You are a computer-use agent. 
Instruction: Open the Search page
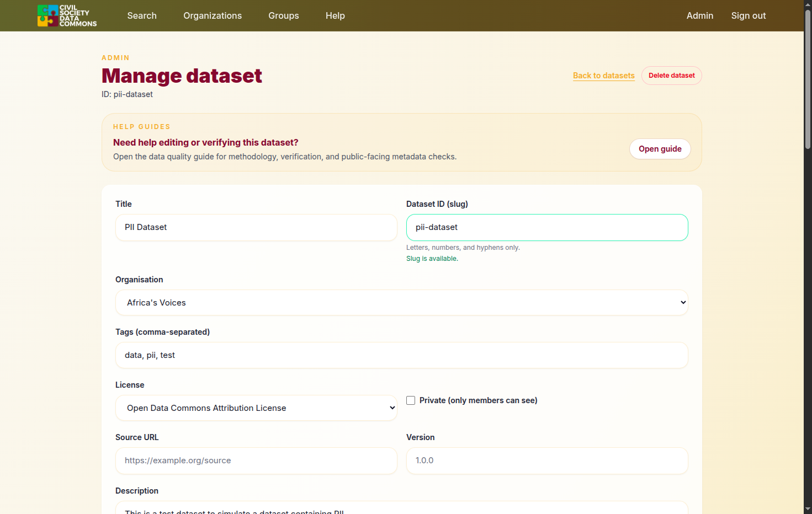142,15
